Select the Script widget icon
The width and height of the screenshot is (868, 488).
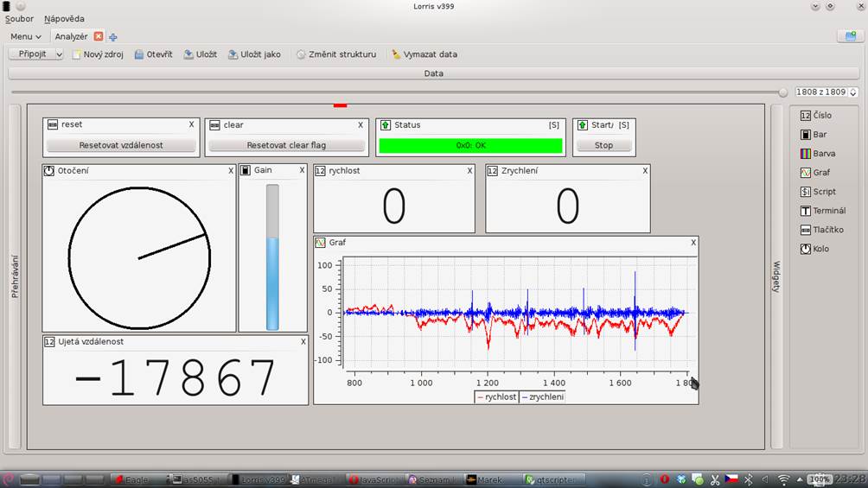pyautogui.click(x=805, y=192)
